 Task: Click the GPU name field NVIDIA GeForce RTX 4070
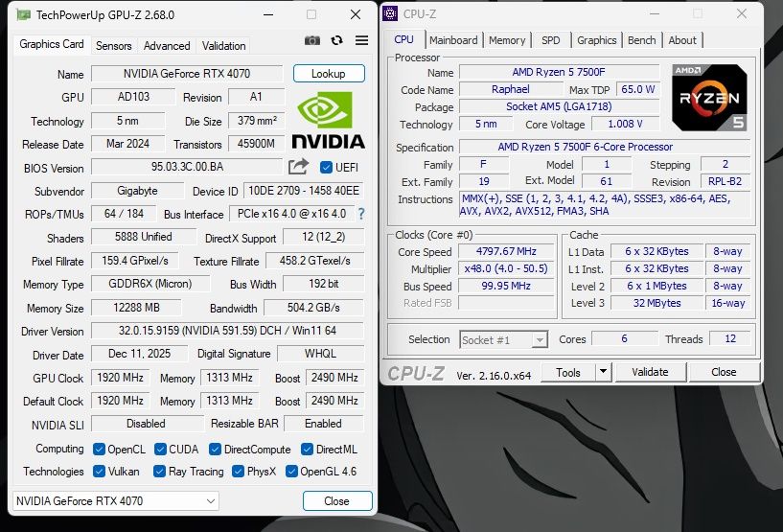click(187, 74)
